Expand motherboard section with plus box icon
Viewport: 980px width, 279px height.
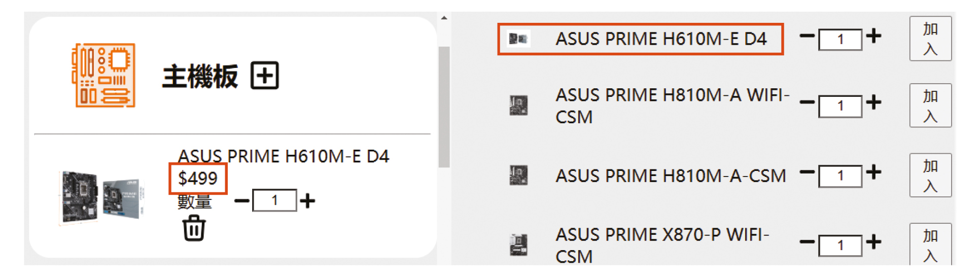265,76
